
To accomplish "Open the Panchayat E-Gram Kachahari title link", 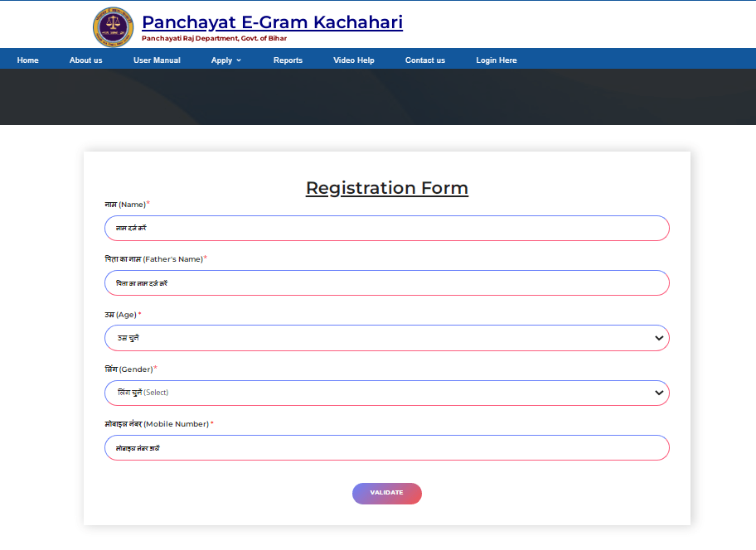I will [x=272, y=22].
